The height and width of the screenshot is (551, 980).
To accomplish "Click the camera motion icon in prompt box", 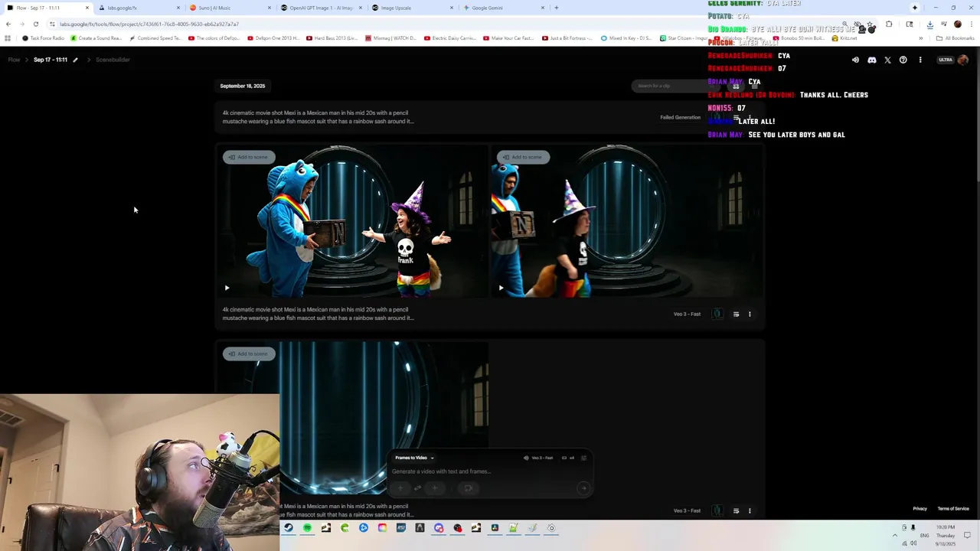I will pyautogui.click(x=469, y=488).
